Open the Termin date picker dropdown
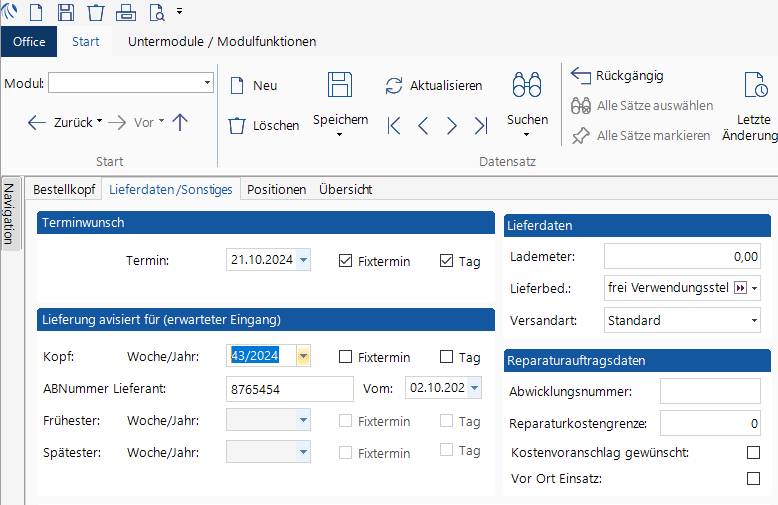Viewport: 778px width, 505px height. pyautogui.click(x=304, y=260)
